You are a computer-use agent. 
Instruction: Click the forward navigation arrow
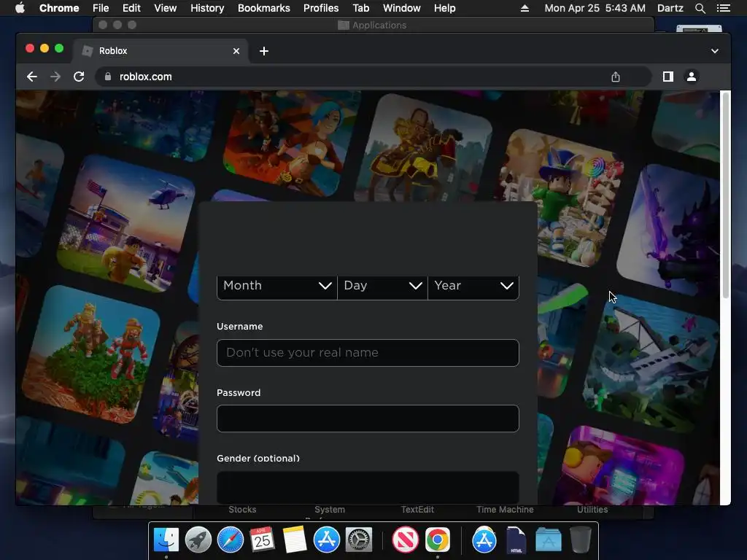(x=55, y=77)
